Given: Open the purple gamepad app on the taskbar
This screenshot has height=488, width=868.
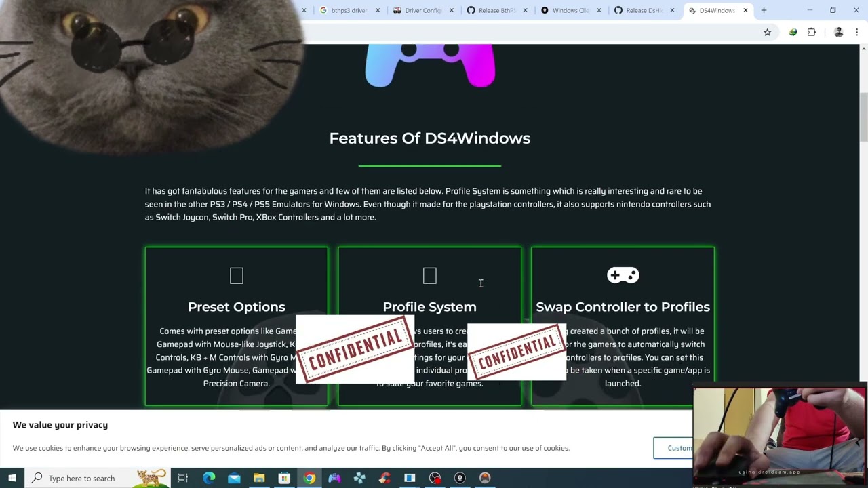Looking at the screenshot, I should pos(334,478).
